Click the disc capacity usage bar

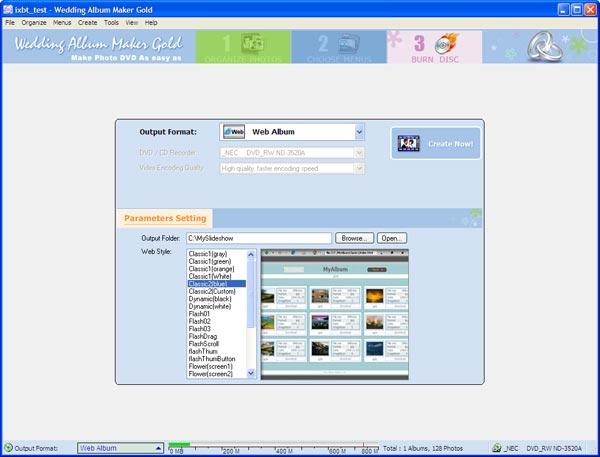(x=273, y=446)
